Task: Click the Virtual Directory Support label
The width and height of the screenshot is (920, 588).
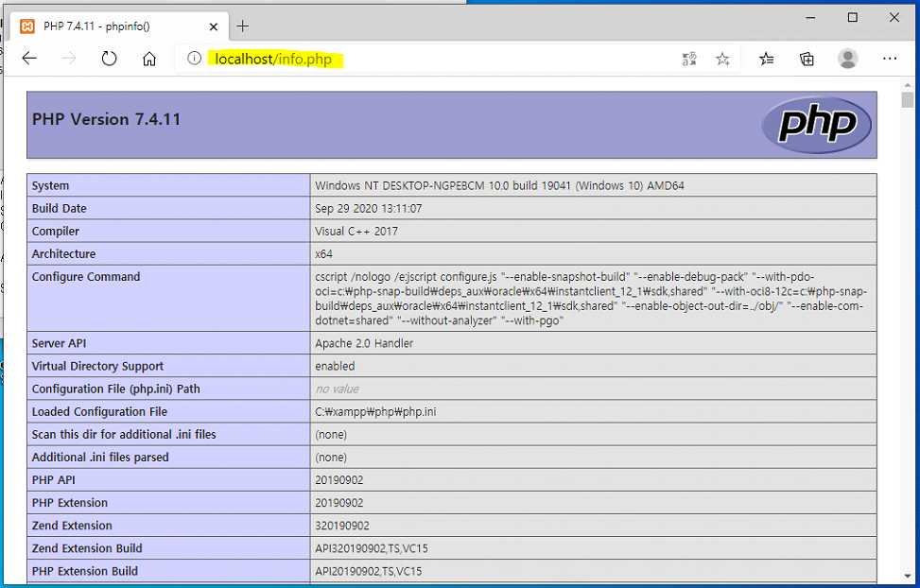Action: click(x=97, y=366)
